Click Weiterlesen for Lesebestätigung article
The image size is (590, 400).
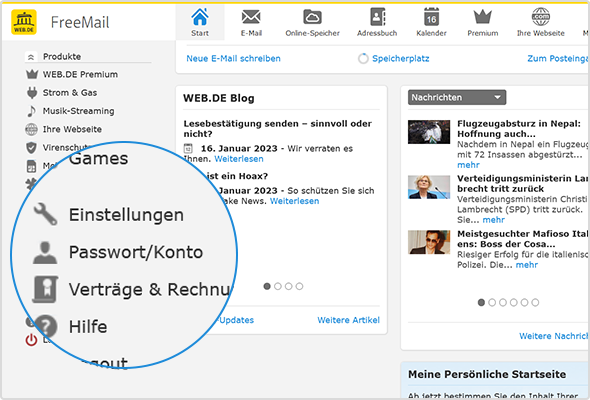(239, 159)
